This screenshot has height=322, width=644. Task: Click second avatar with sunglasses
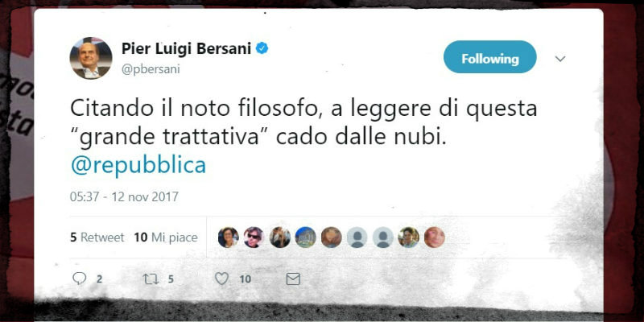[254, 237]
